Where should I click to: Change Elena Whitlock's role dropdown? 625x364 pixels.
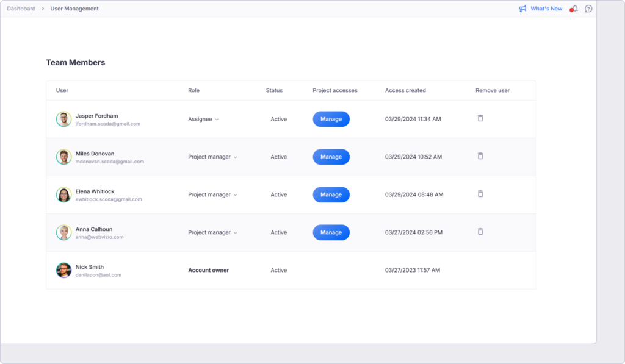pyautogui.click(x=212, y=195)
